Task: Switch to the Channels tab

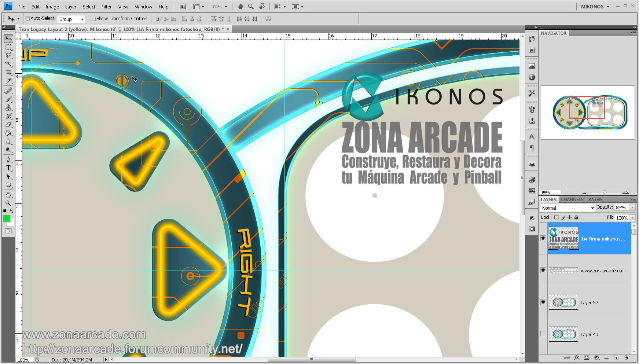Action: [572, 199]
